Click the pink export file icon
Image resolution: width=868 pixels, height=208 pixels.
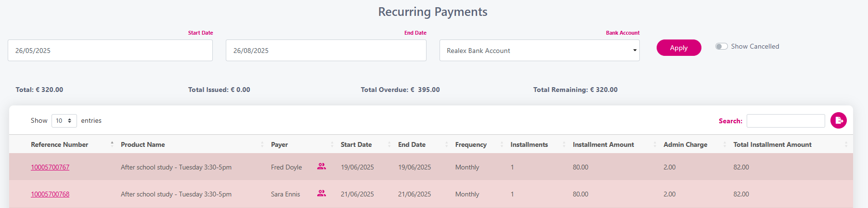click(x=838, y=120)
